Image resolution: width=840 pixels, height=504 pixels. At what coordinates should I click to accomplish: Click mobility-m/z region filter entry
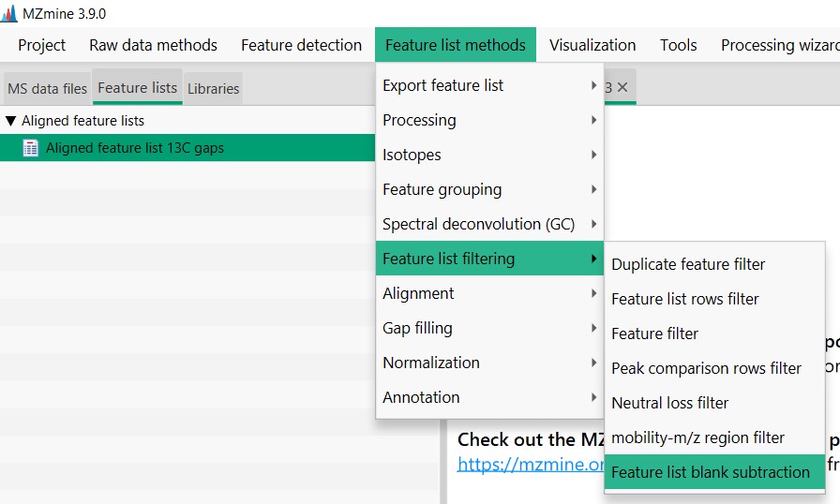click(697, 437)
